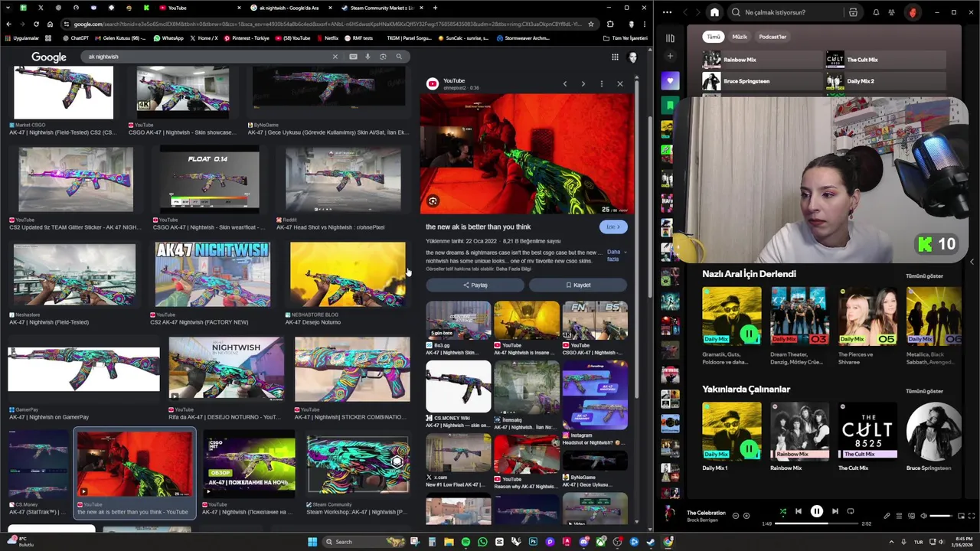Open Spotify friend activity icon
This screenshot has width=980, height=551.
891,12
